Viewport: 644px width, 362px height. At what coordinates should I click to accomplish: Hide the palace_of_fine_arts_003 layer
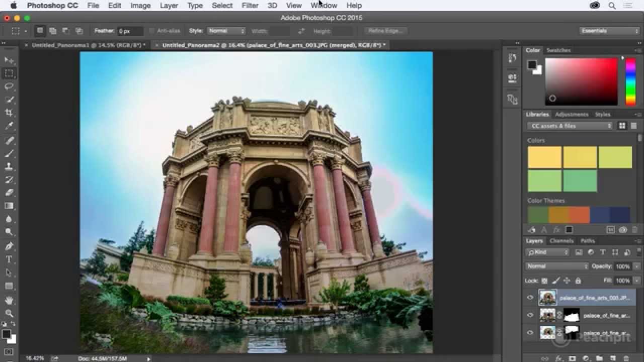(x=530, y=297)
